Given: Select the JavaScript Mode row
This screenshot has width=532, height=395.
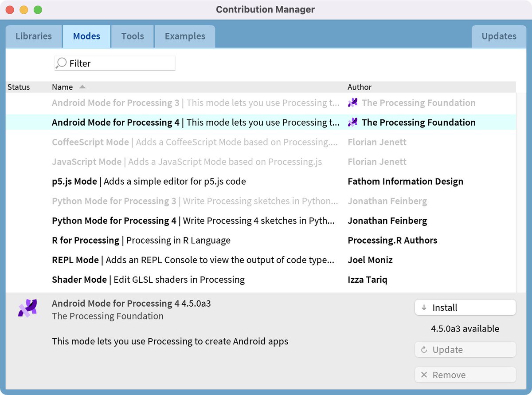Looking at the screenshot, I should tap(261, 162).
